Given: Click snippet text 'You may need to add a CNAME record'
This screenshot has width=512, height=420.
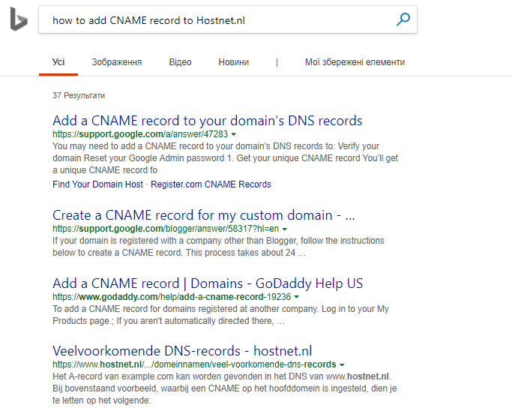Looking at the screenshot, I should click(226, 158).
